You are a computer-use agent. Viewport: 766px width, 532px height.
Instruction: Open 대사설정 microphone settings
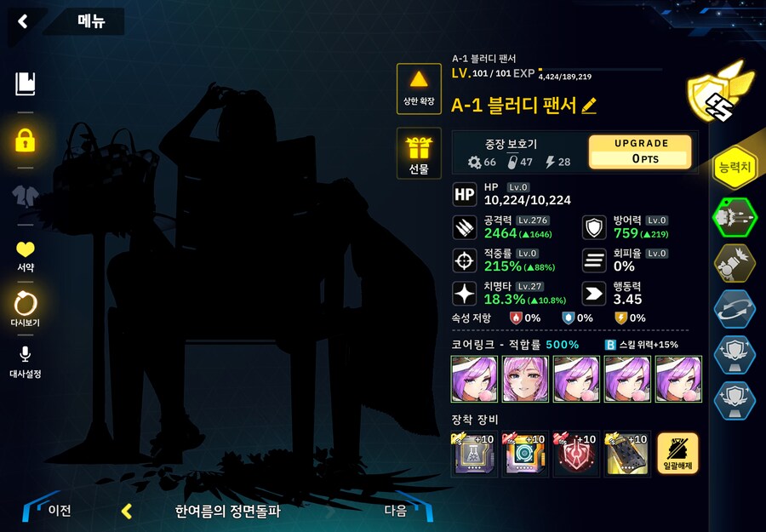pos(26,363)
